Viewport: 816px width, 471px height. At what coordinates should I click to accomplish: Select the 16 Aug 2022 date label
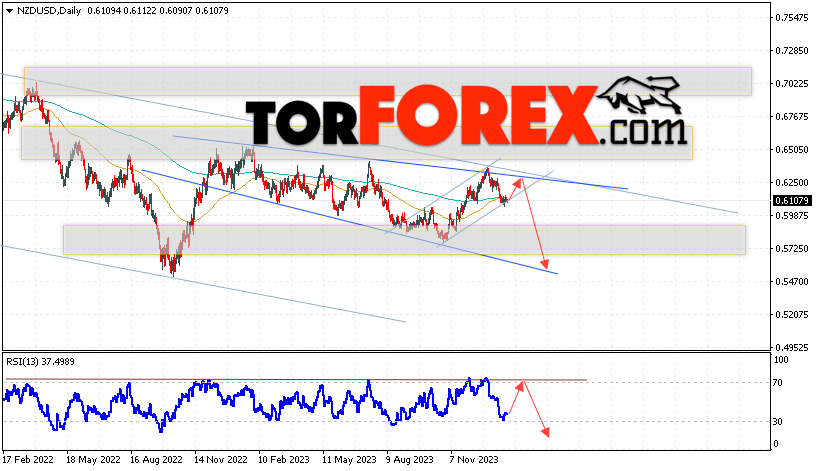click(x=157, y=460)
